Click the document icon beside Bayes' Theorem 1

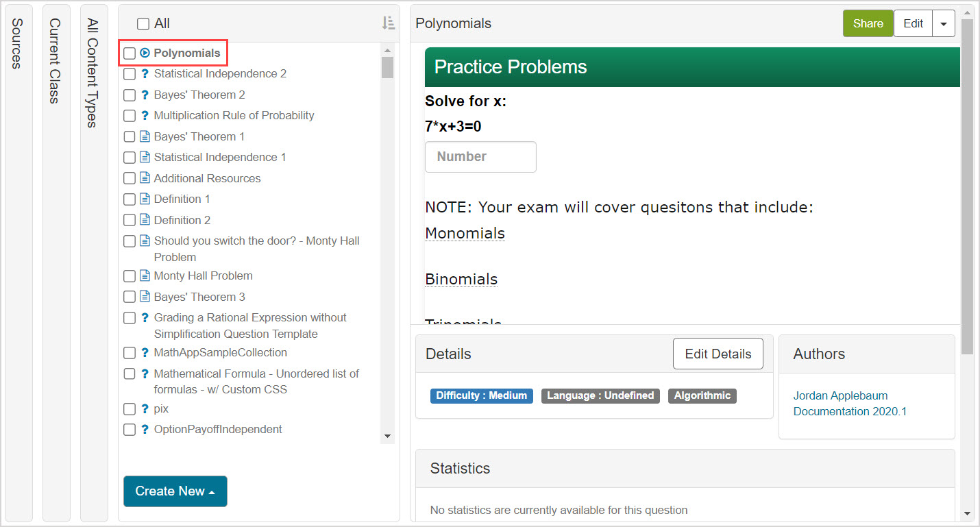pyautogui.click(x=145, y=136)
